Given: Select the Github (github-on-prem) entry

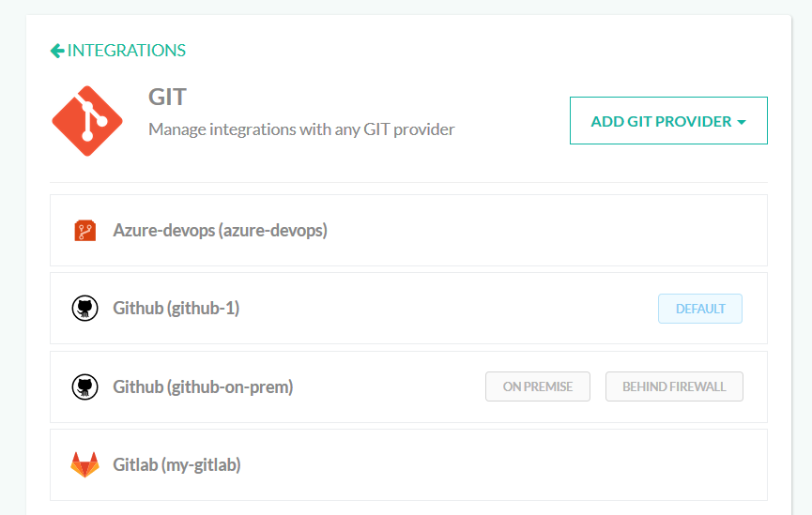Looking at the screenshot, I should [x=203, y=387].
